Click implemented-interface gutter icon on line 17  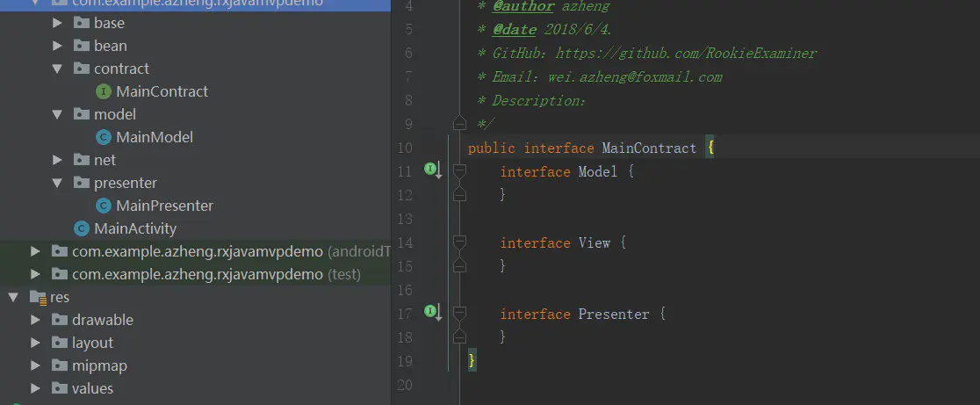pos(433,312)
